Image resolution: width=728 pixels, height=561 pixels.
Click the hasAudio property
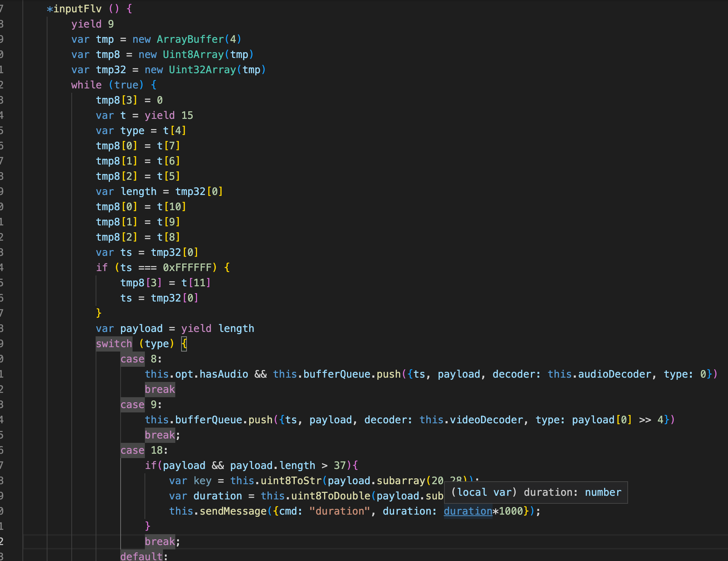(223, 374)
